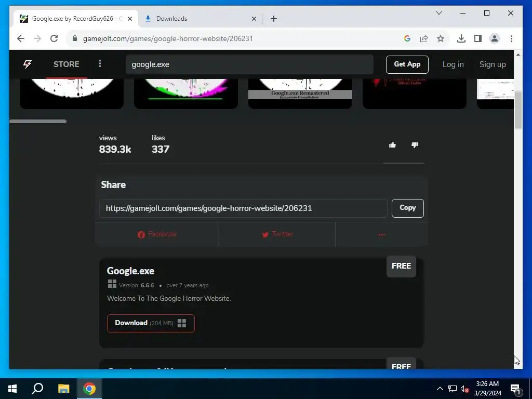Like the game with thumbs up
The image size is (532, 399).
click(x=392, y=145)
